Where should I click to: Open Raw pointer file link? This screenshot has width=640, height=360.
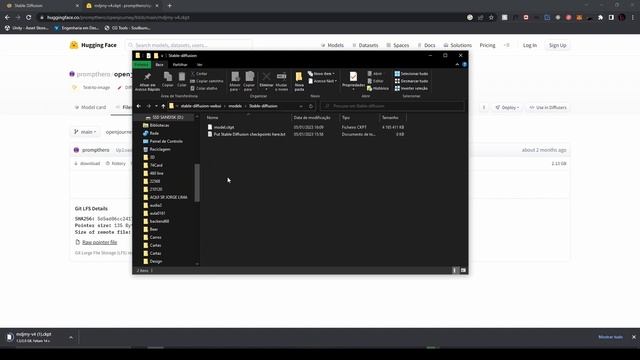[99, 242]
